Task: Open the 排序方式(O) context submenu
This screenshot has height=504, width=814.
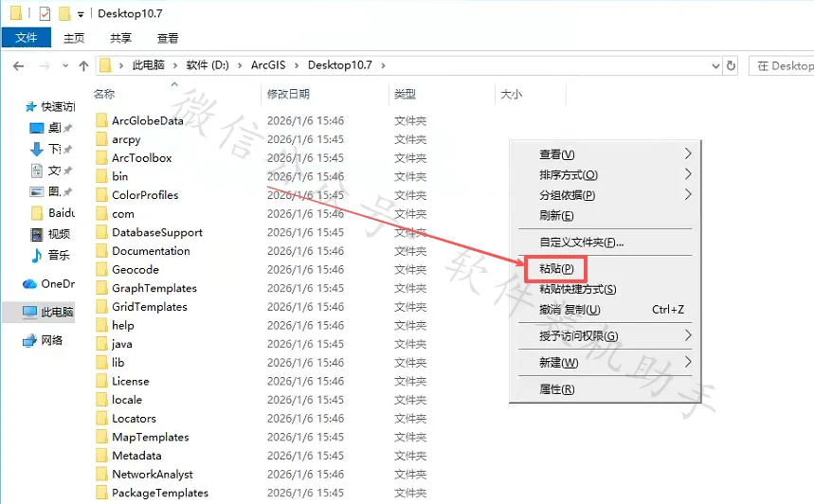Action: tap(606, 175)
